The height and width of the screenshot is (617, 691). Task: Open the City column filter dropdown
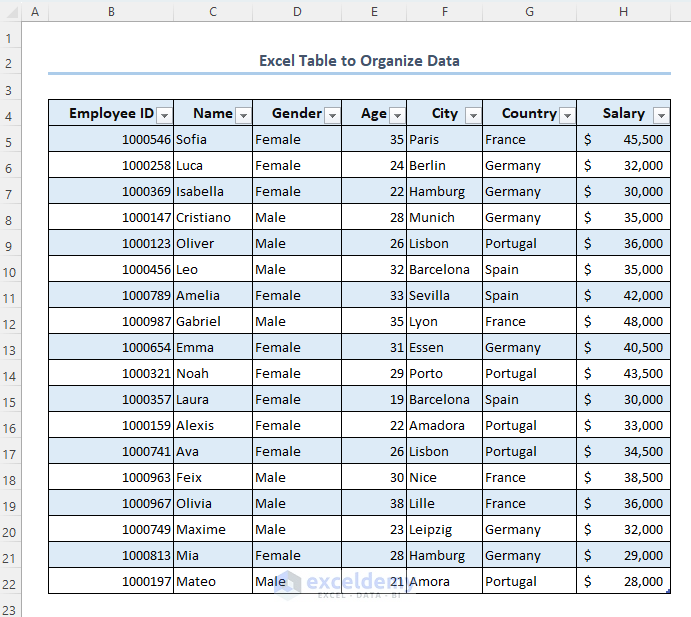473,115
